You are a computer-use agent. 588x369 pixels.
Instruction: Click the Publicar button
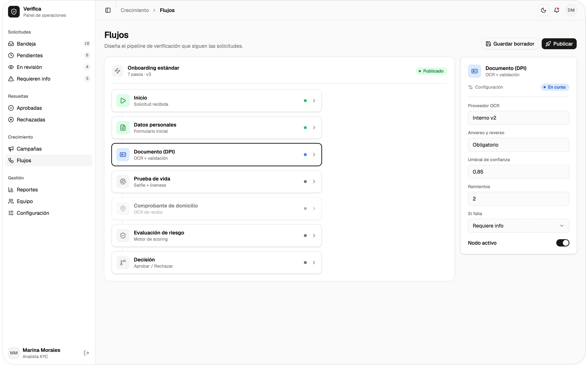pos(559,44)
